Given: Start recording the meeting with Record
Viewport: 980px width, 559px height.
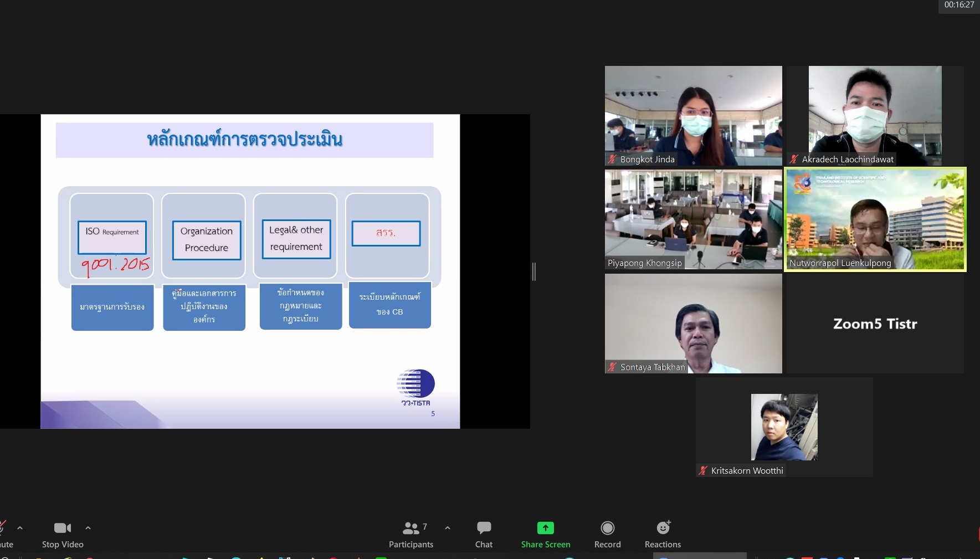Looking at the screenshot, I should point(608,535).
